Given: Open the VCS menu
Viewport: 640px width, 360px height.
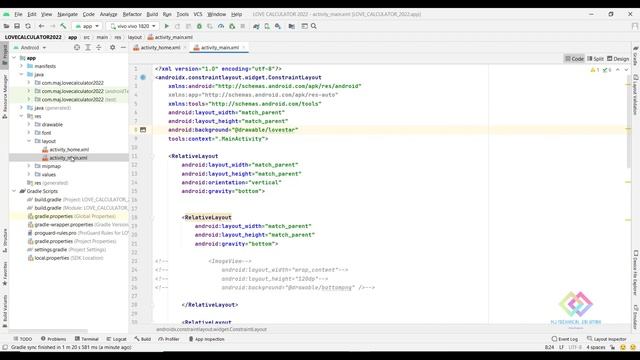Looking at the screenshot, I should 198,14.
